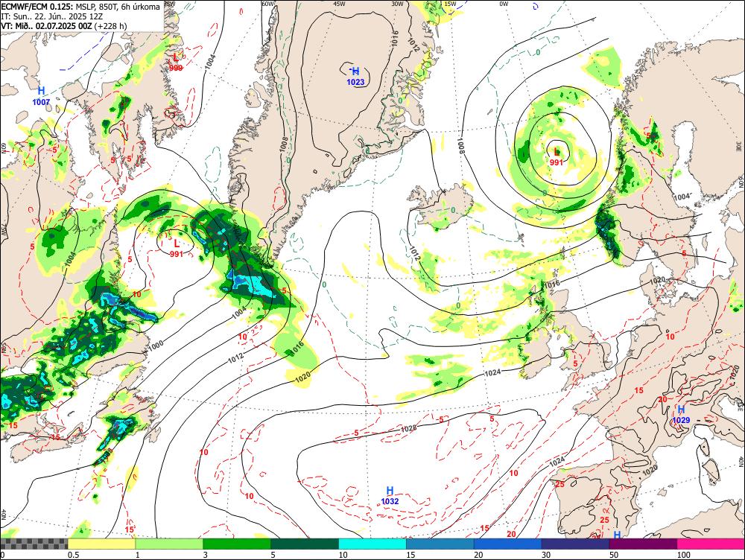Click the H 1032 high in the Atlantic

click(x=390, y=495)
